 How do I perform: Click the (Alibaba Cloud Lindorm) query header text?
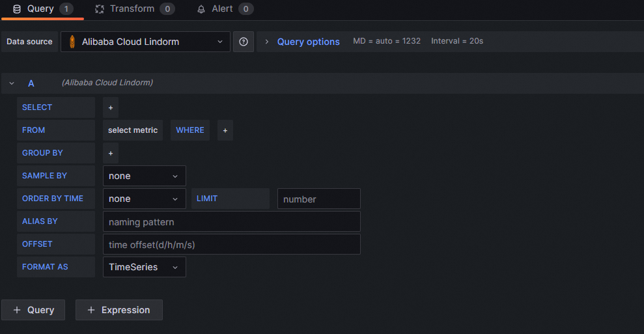coord(107,83)
